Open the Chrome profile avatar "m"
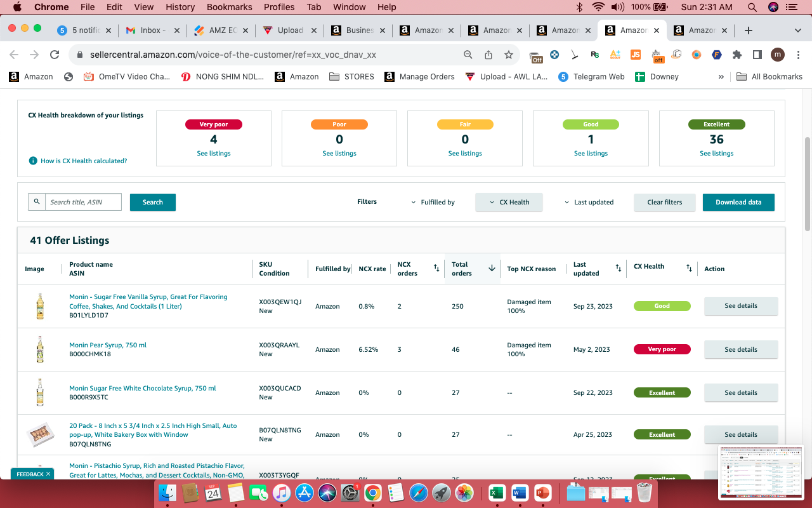Viewport: 812px width, 508px height. click(x=778, y=55)
